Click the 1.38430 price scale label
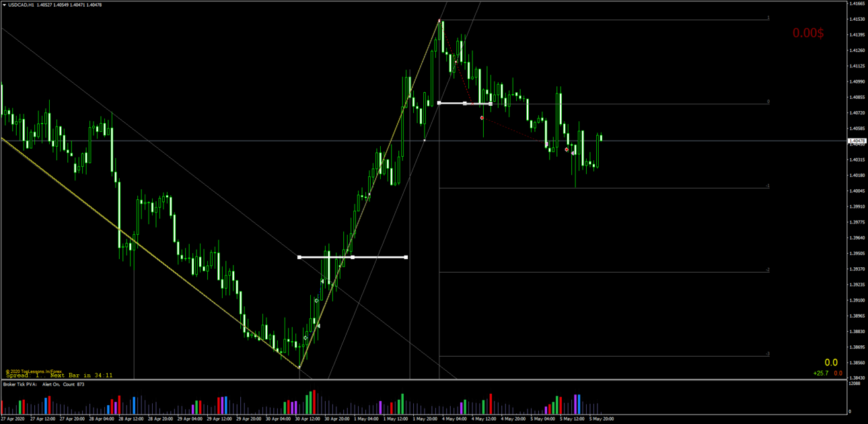Image resolution: width=868 pixels, height=424 pixels. click(x=858, y=378)
